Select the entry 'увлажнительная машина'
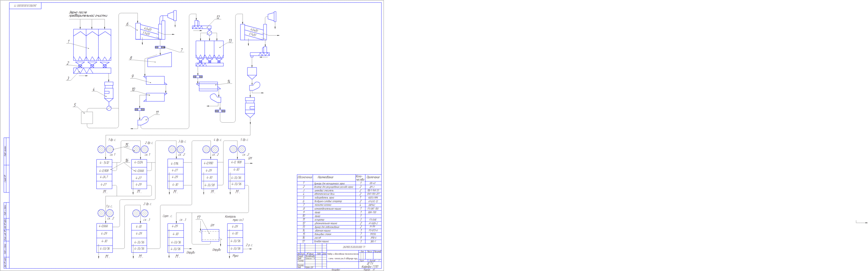 click(326, 223)
